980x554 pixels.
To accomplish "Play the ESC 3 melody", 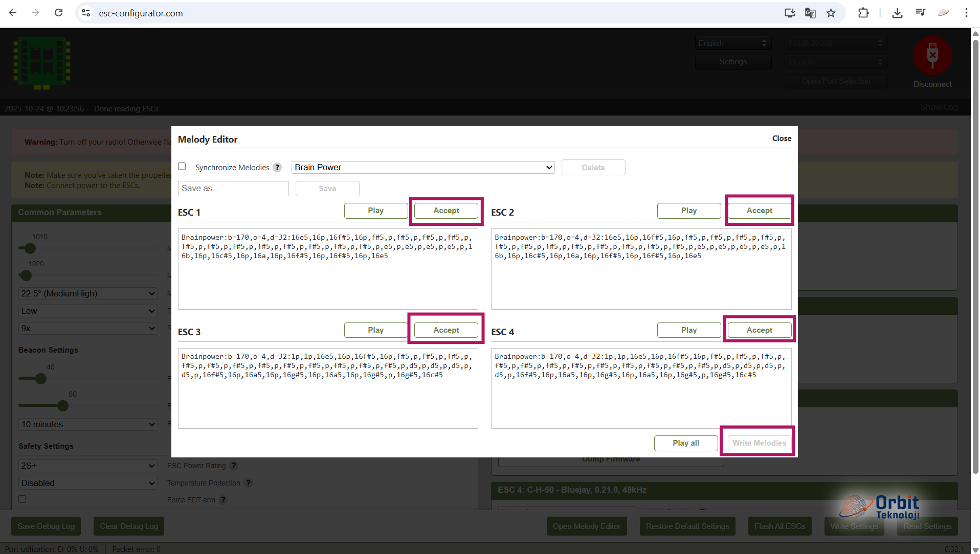I will click(x=375, y=330).
